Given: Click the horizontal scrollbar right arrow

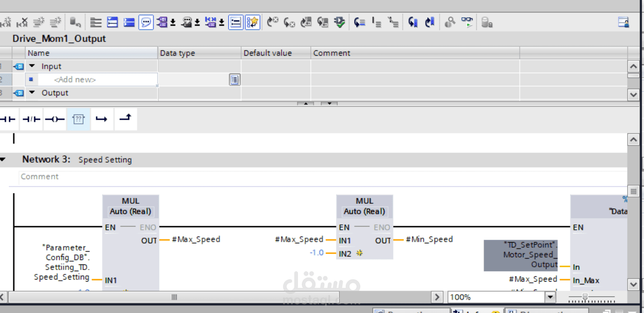Looking at the screenshot, I should 437,297.
